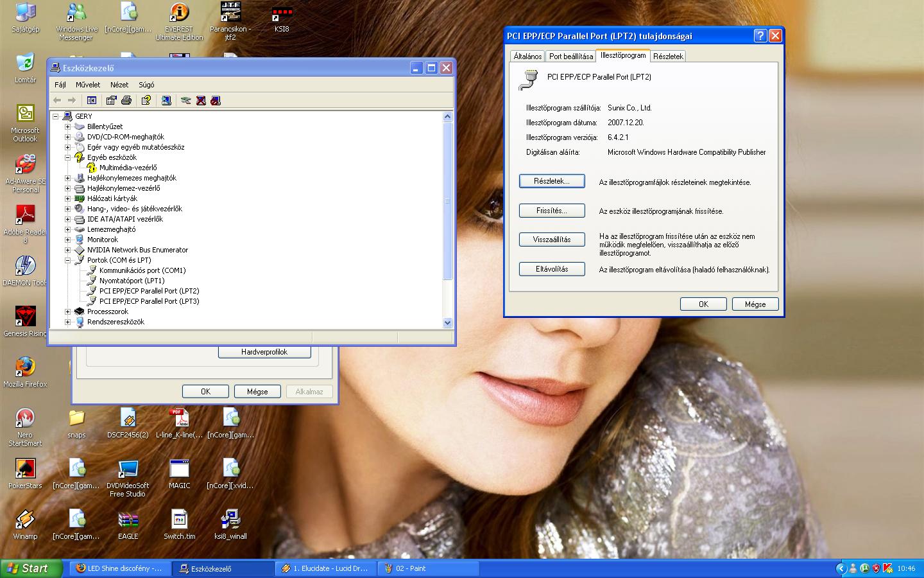Expand the IDE ATA/ATAPI vezérlők node

tap(67, 219)
